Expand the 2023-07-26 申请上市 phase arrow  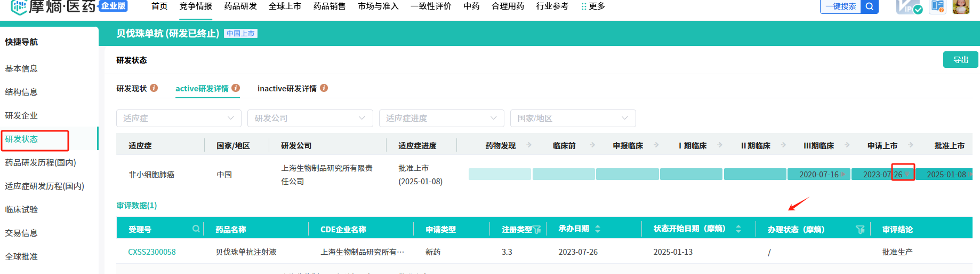point(906,174)
